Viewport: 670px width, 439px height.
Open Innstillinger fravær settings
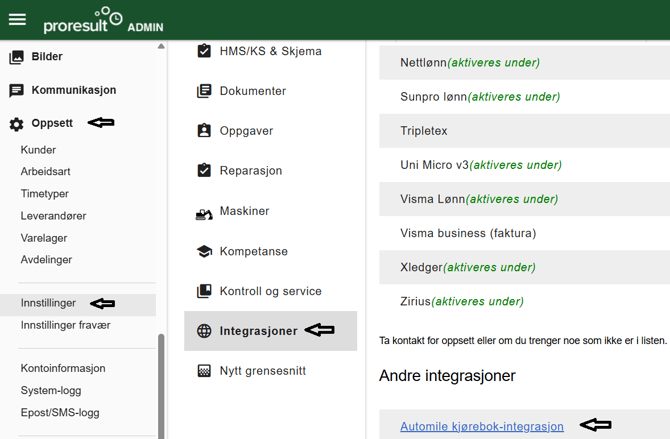tap(65, 325)
